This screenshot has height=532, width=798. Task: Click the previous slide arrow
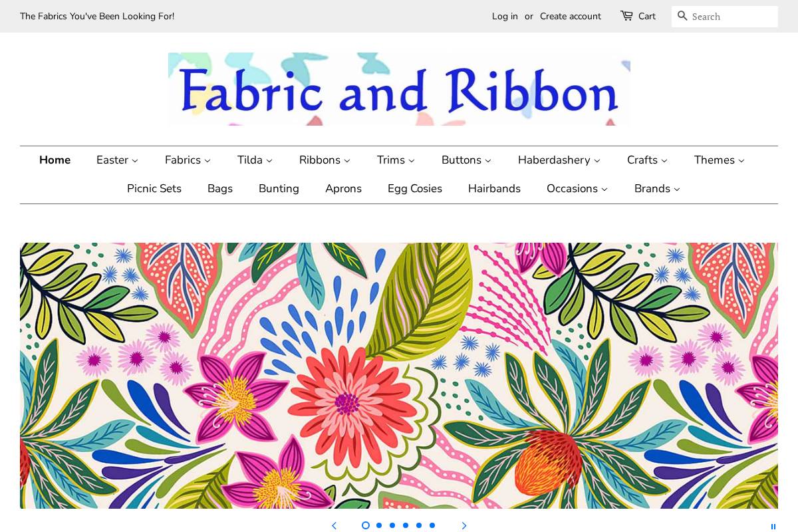(x=334, y=525)
